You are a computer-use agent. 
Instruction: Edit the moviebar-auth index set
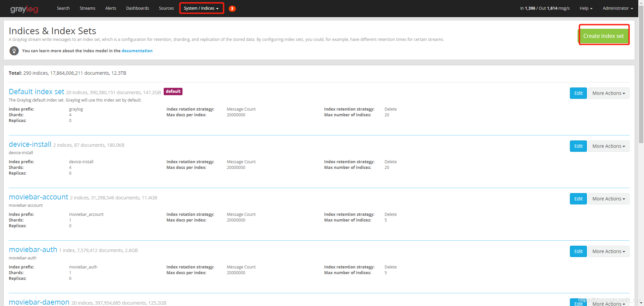(578, 251)
